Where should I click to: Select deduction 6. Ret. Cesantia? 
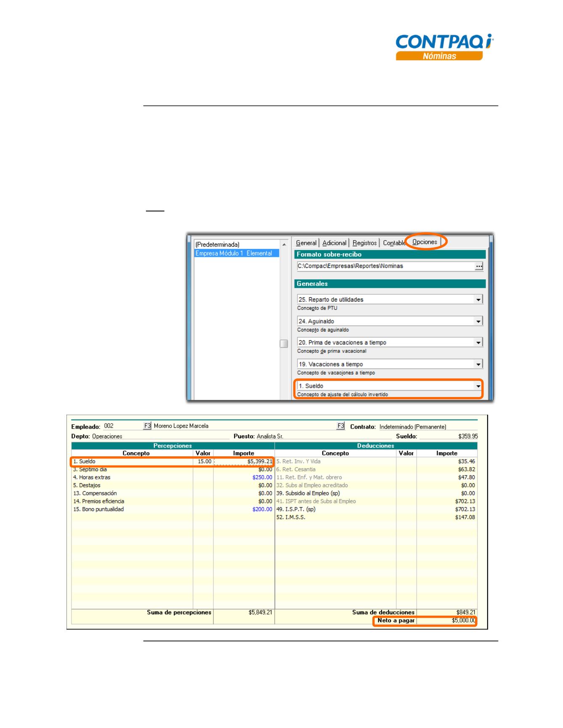pyautogui.click(x=376, y=469)
